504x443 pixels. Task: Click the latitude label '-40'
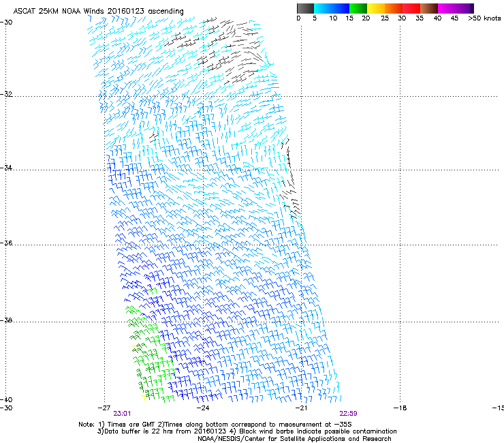(x=6, y=399)
